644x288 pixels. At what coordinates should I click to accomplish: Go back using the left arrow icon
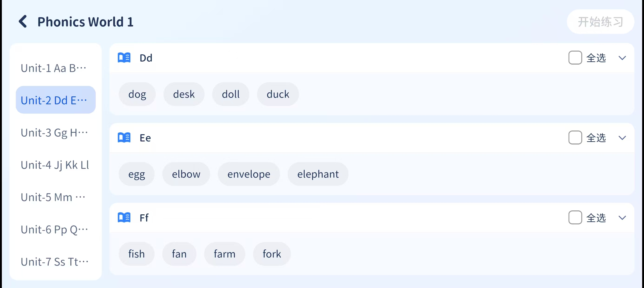[23, 22]
